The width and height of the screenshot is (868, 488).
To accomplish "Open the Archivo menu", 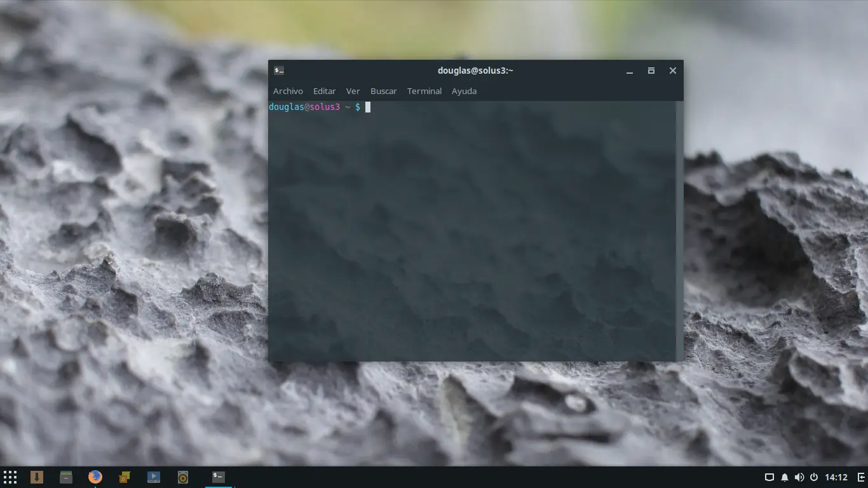I will pyautogui.click(x=288, y=91).
